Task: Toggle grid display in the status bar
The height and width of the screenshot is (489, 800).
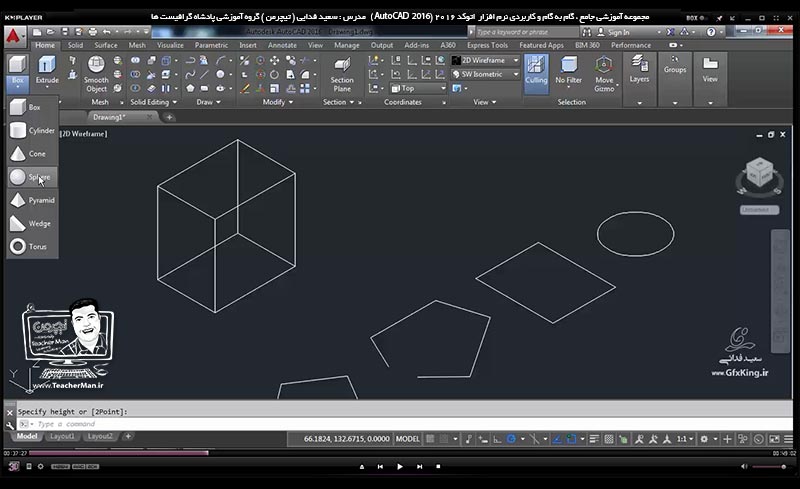Action: (x=430, y=439)
